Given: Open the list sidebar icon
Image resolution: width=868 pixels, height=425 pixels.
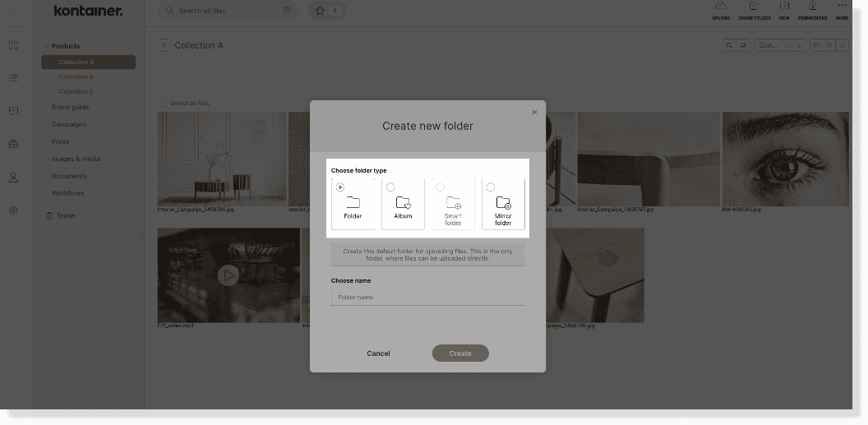Looking at the screenshot, I should (x=14, y=77).
